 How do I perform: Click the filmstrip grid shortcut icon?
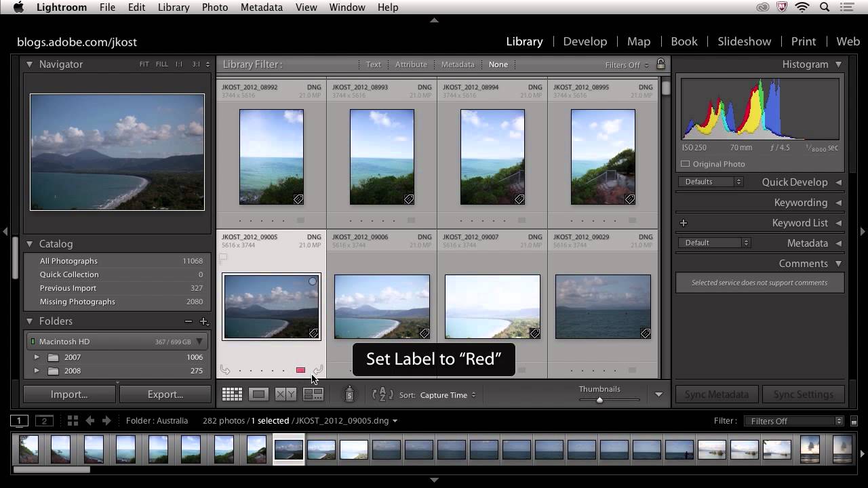(x=73, y=421)
